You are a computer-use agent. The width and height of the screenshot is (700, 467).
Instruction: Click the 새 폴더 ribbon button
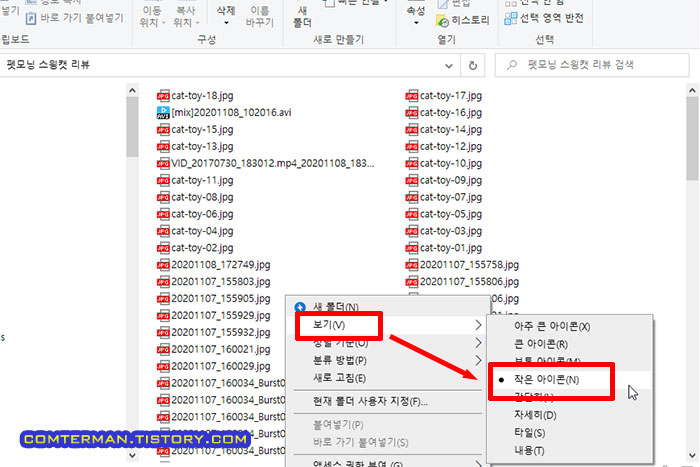pyautogui.click(x=302, y=15)
